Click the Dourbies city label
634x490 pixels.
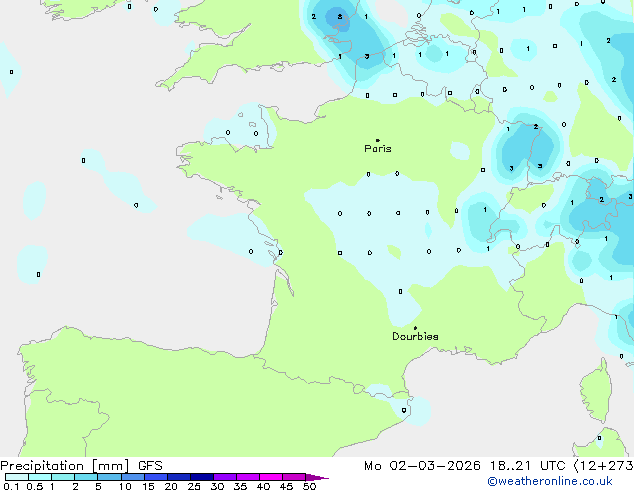click(x=415, y=336)
